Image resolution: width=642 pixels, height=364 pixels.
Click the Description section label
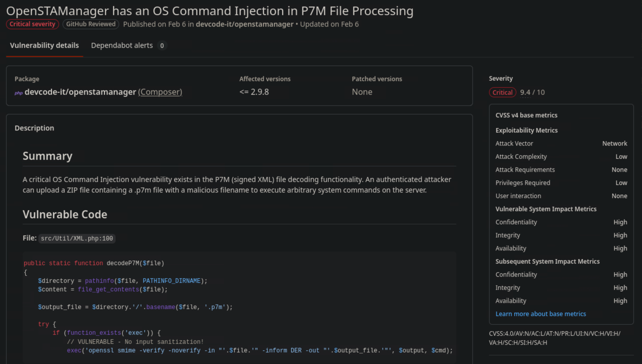pyautogui.click(x=34, y=128)
